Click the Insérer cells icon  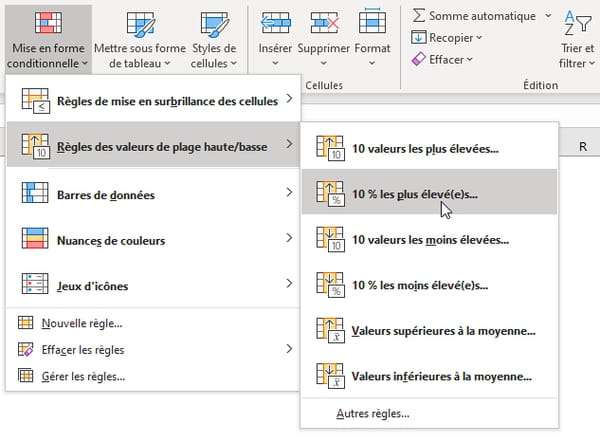[x=275, y=23]
